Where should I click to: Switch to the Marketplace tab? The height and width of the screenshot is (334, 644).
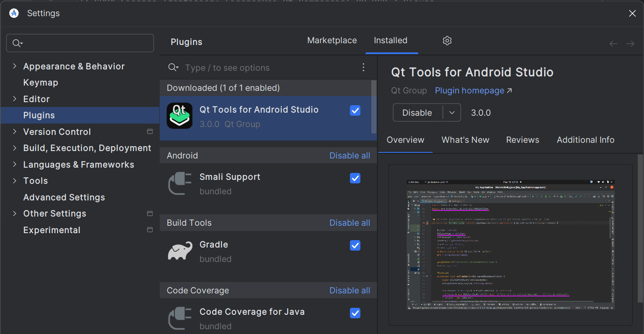pyautogui.click(x=332, y=41)
